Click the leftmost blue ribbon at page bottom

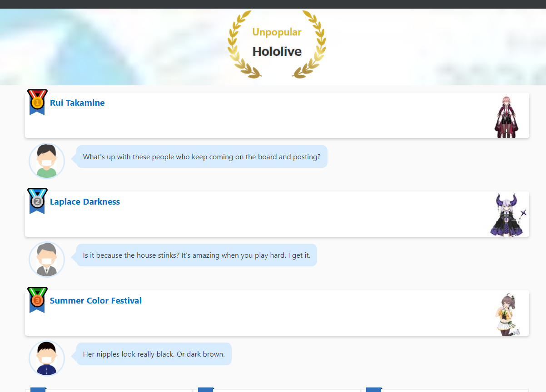click(38, 389)
